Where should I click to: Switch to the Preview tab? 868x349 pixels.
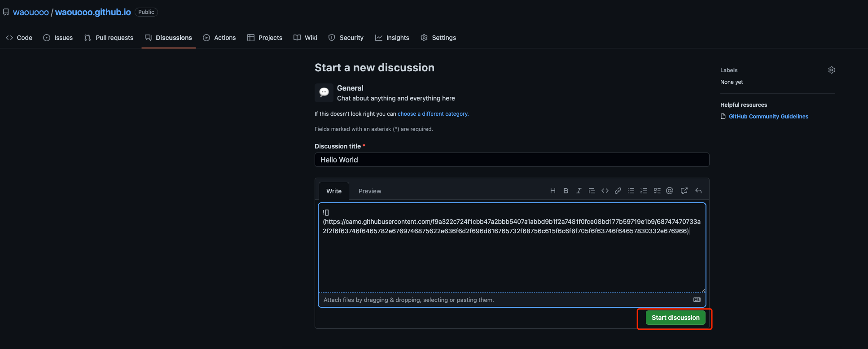tap(370, 191)
